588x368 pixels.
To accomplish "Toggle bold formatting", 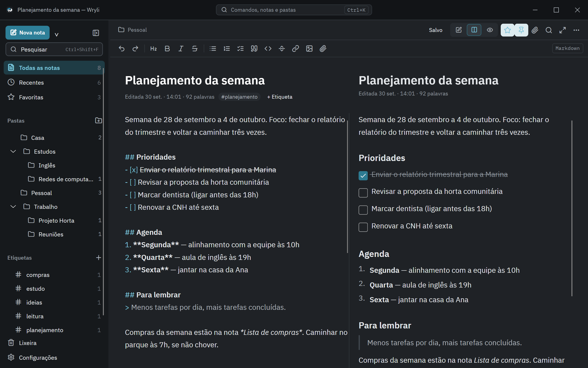I will [167, 49].
